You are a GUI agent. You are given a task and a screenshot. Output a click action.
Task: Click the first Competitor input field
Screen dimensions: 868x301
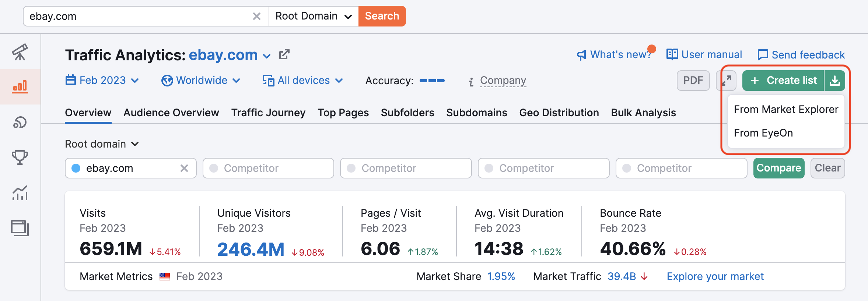269,168
